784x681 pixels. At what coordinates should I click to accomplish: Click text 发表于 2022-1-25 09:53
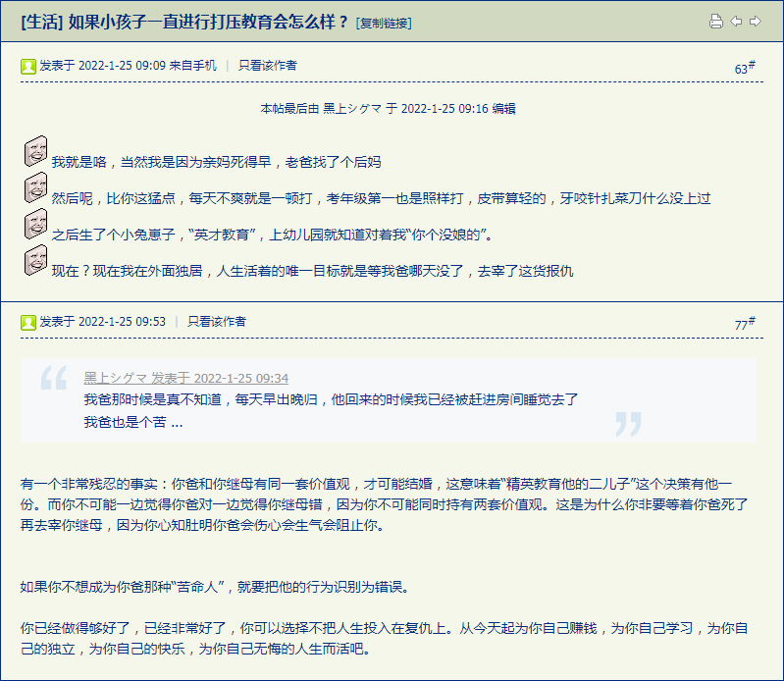(x=102, y=322)
